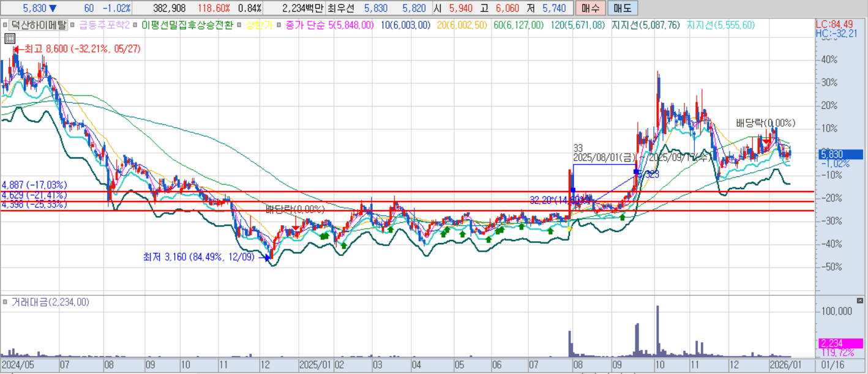
Task: Select the 덕산하이메탈 stock name label
Action: coord(39,25)
